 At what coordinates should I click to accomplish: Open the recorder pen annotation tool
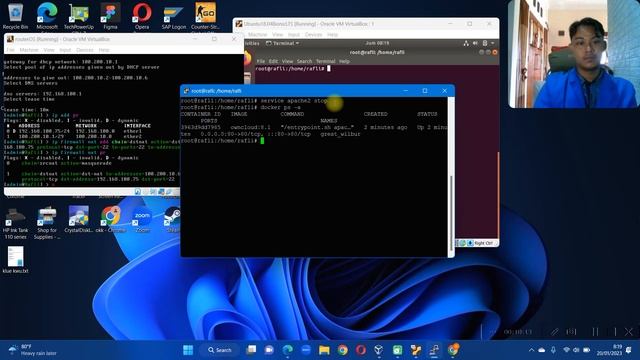(x=554, y=332)
